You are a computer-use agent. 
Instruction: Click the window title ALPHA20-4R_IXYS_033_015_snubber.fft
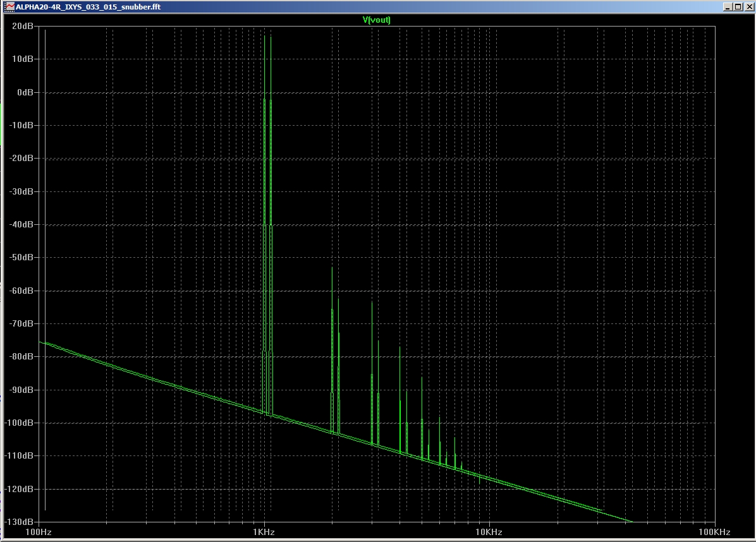pos(88,7)
